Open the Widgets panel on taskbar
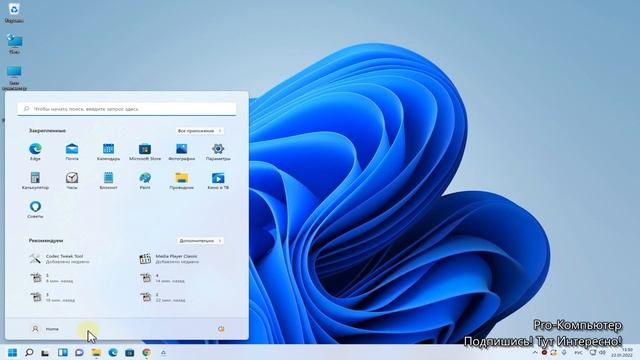 [x=62, y=353]
